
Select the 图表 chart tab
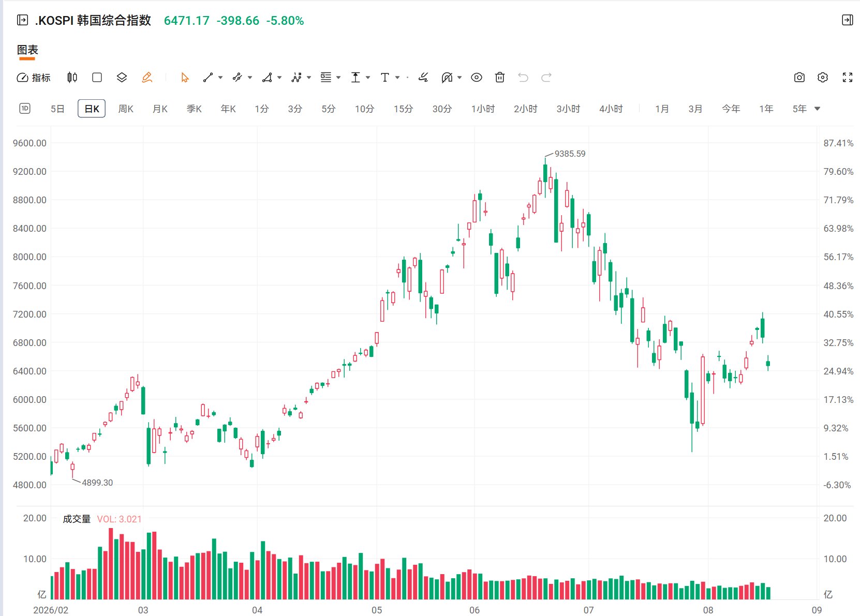(27, 50)
